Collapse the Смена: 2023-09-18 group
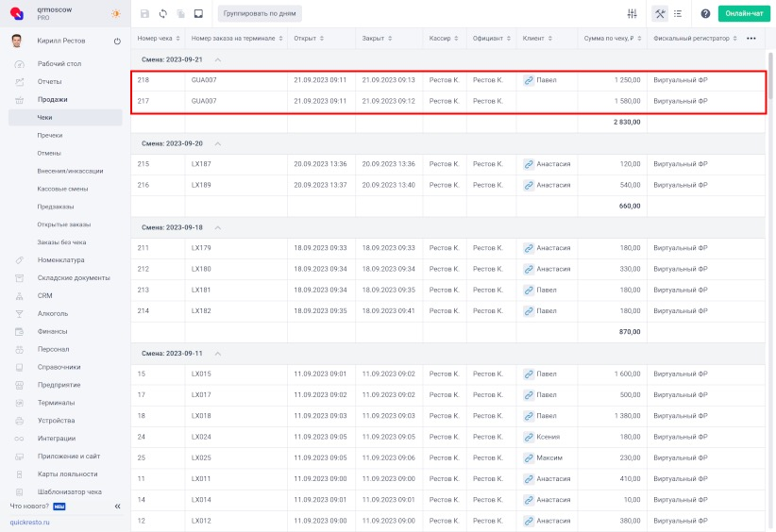This screenshot has height=532, width=776. [218, 228]
